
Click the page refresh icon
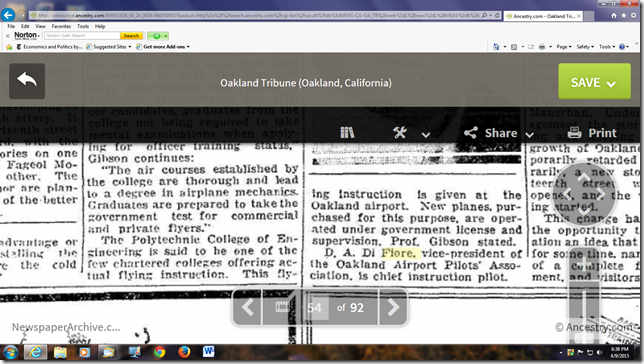pyautogui.click(x=497, y=15)
